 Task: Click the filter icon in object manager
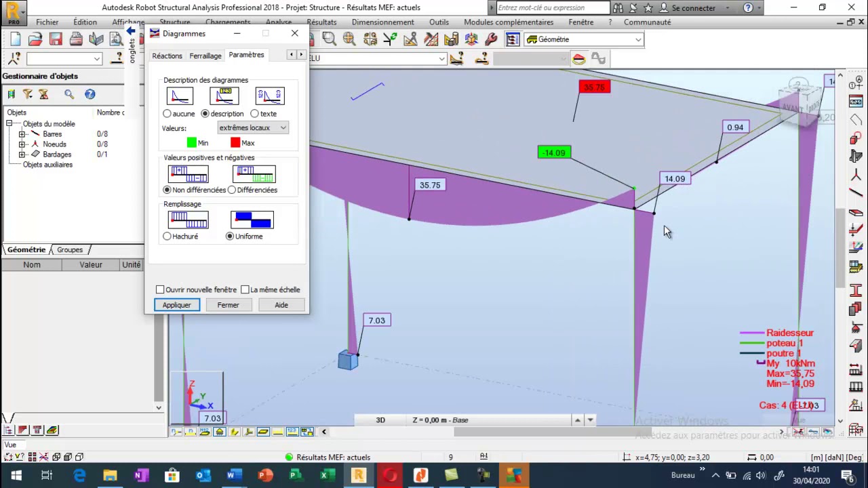tap(28, 94)
